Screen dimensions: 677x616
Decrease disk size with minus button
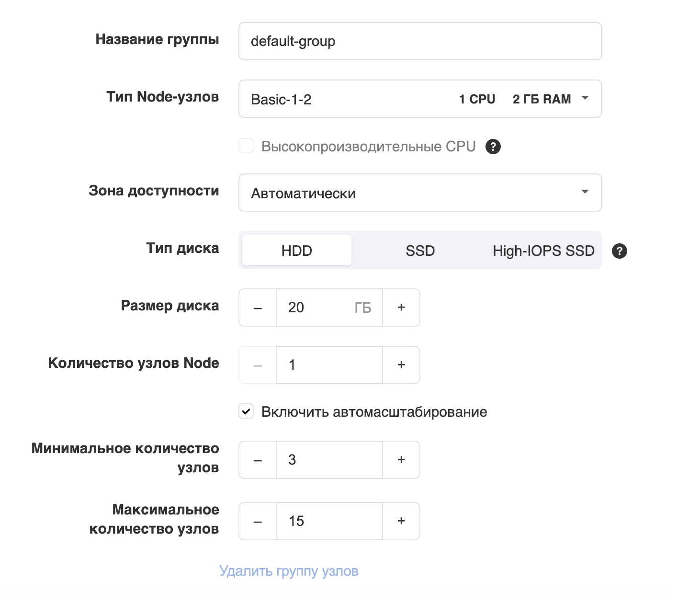pos(258,308)
